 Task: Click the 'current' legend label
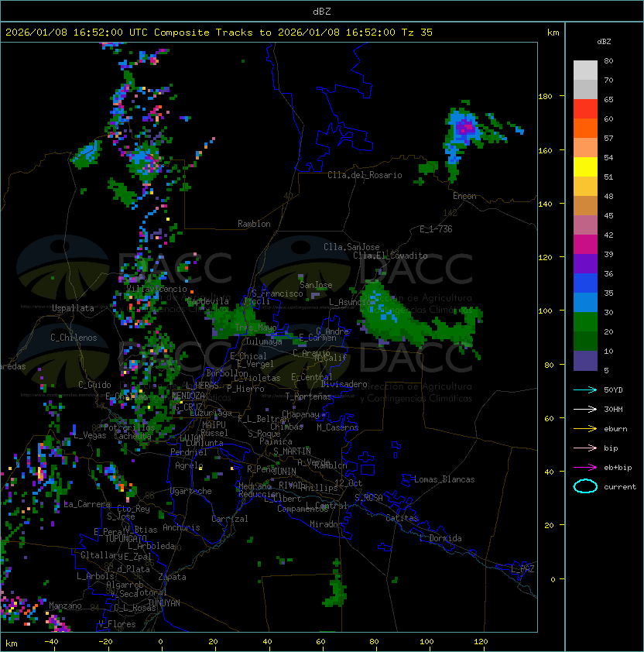pyautogui.click(x=620, y=487)
